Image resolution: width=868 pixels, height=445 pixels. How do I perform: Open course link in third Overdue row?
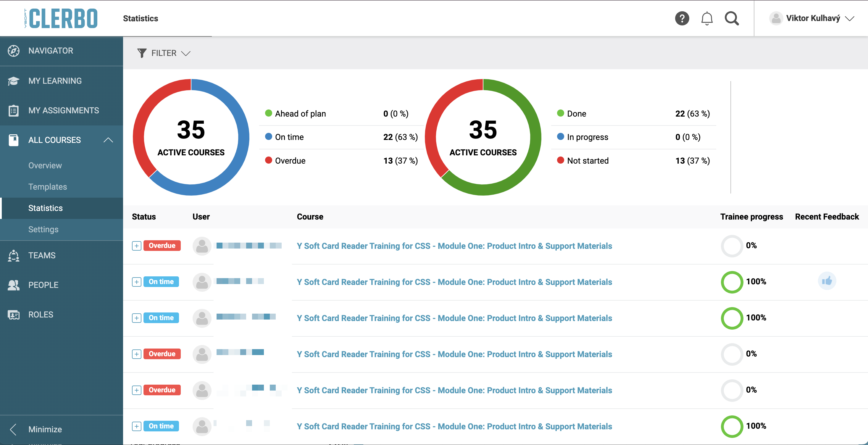[454, 390]
